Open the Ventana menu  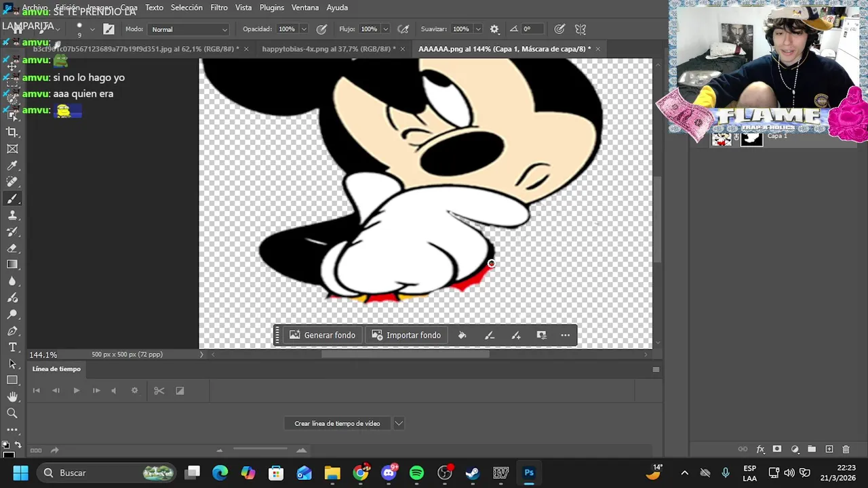pyautogui.click(x=305, y=7)
